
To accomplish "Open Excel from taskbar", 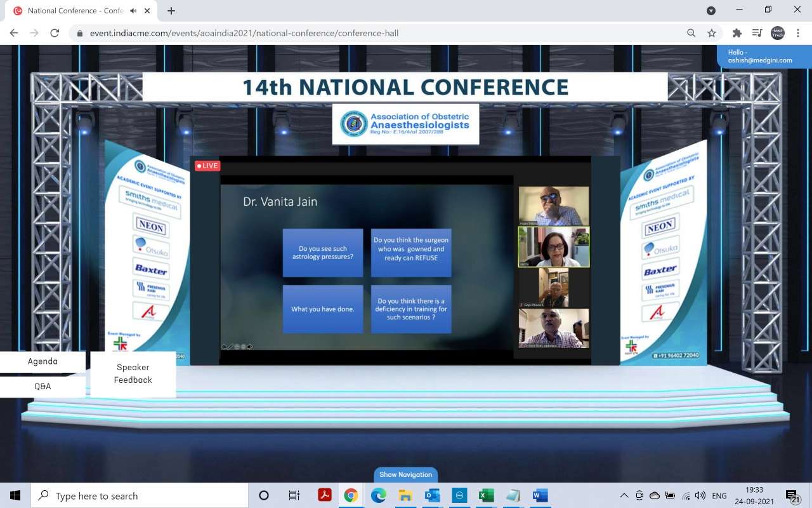I will 487,495.
